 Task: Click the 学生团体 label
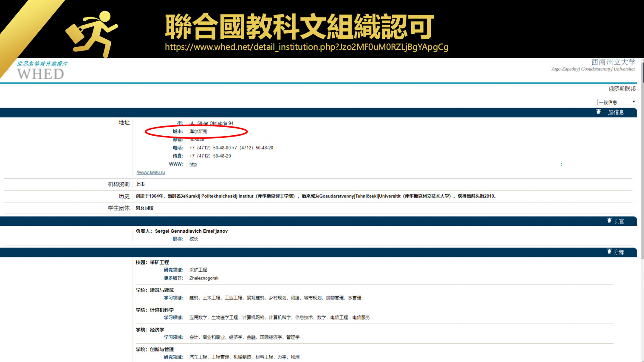119,208
